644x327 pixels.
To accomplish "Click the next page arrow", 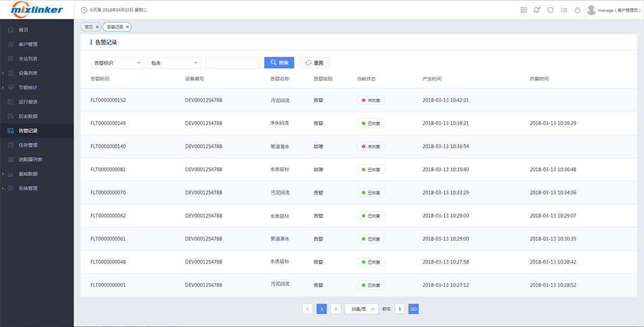I will pos(335,309).
